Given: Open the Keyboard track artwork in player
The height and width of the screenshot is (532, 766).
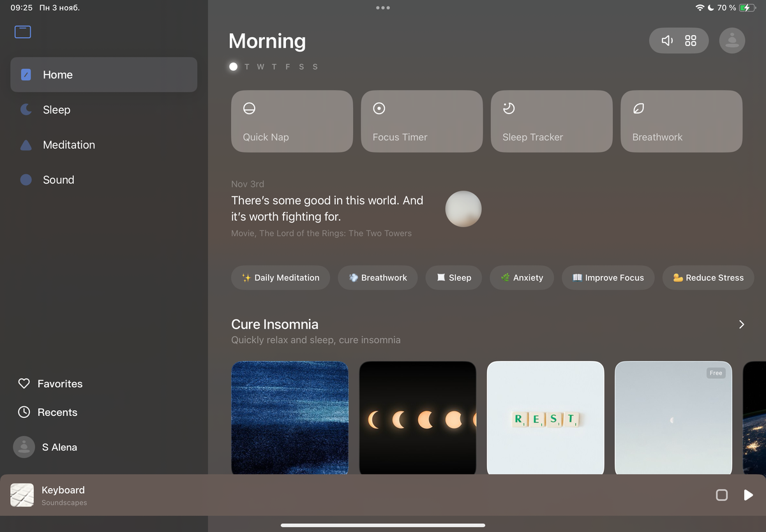Looking at the screenshot, I should click(x=22, y=495).
